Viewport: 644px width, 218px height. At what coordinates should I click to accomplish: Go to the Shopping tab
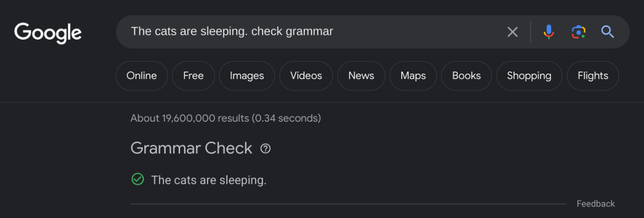coord(529,76)
